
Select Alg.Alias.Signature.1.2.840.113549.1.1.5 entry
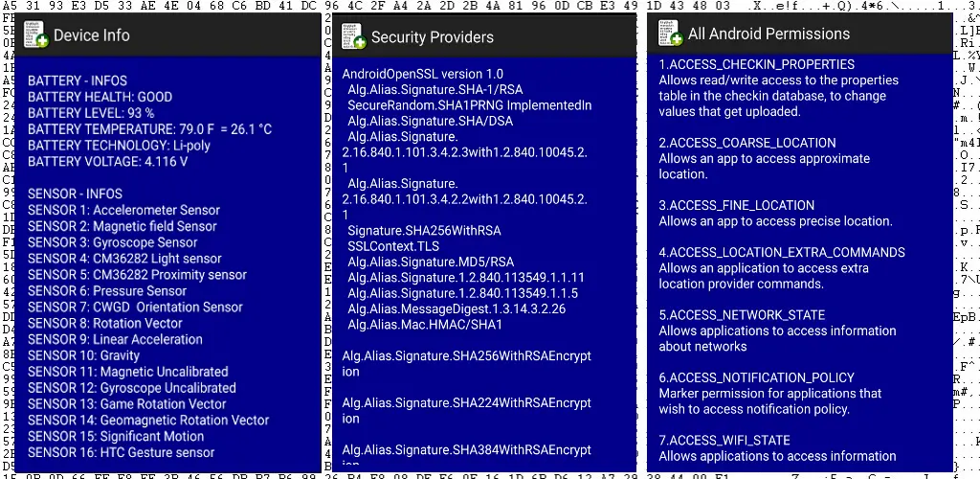pyautogui.click(x=462, y=293)
